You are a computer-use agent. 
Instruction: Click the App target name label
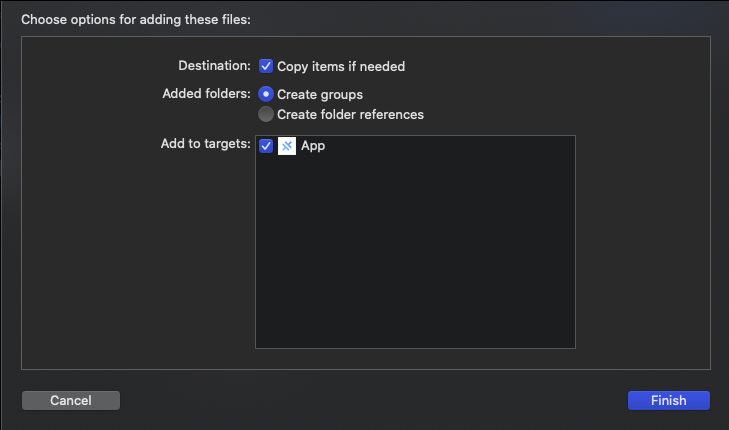313,146
